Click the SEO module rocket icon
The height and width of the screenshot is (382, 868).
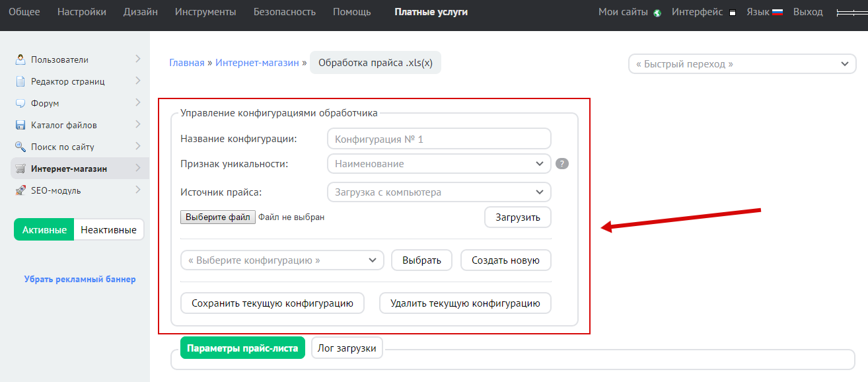(x=20, y=190)
